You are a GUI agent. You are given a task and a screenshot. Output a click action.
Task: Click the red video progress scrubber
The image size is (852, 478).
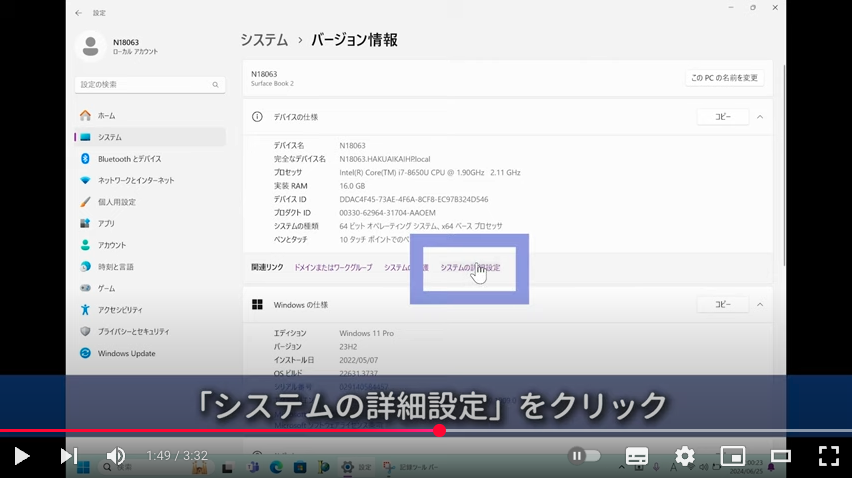(440, 431)
